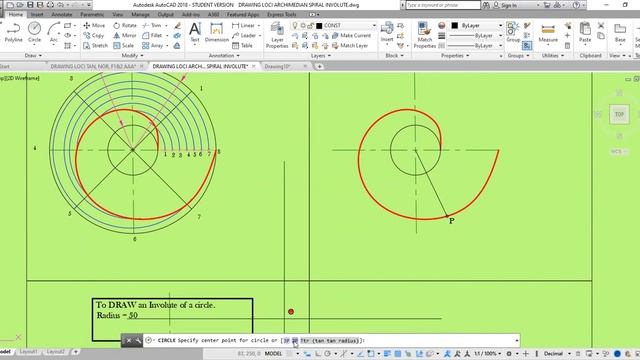Click the Mirror tool
The image size is (640, 360).
tap(124, 36)
